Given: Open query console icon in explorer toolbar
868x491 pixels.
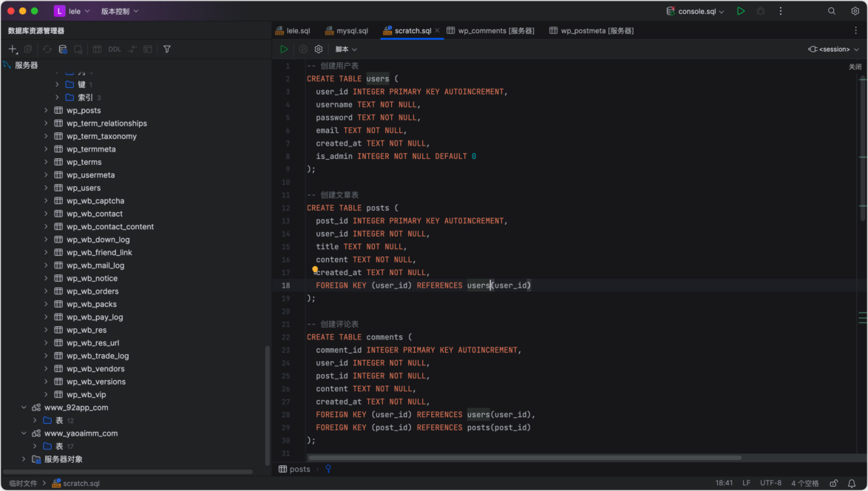Looking at the screenshot, I should click(148, 50).
